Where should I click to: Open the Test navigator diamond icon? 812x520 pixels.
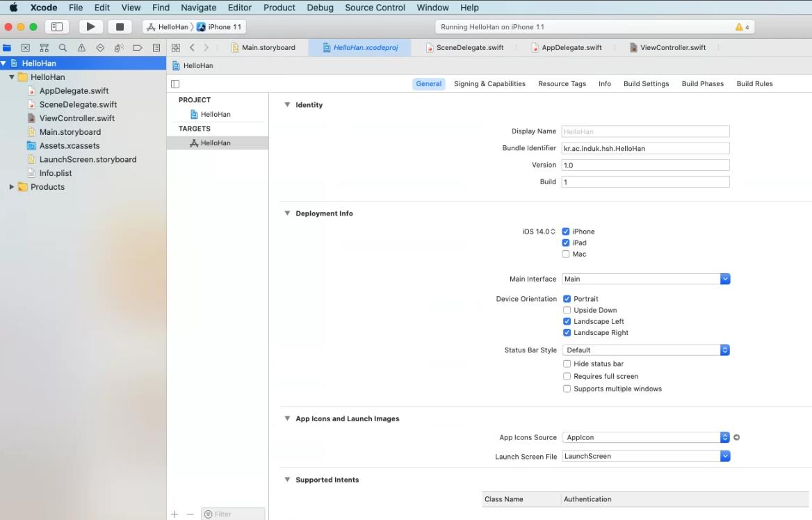tap(100, 48)
